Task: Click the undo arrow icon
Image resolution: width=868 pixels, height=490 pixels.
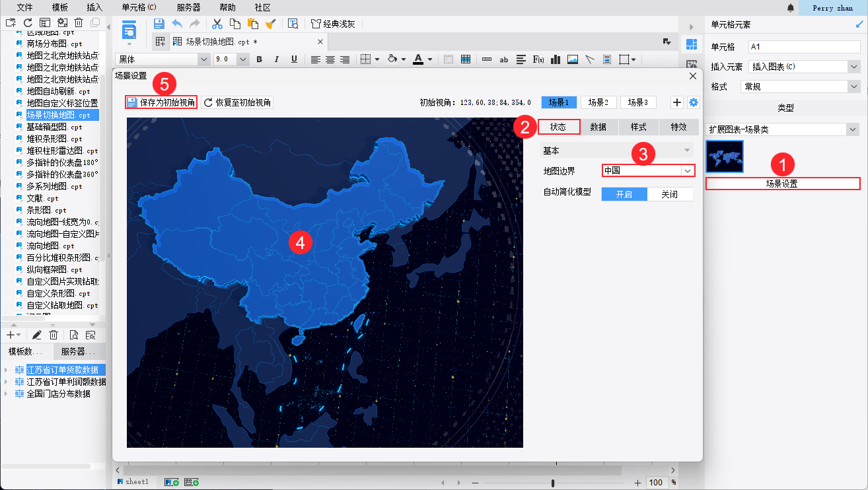Action: (x=177, y=24)
